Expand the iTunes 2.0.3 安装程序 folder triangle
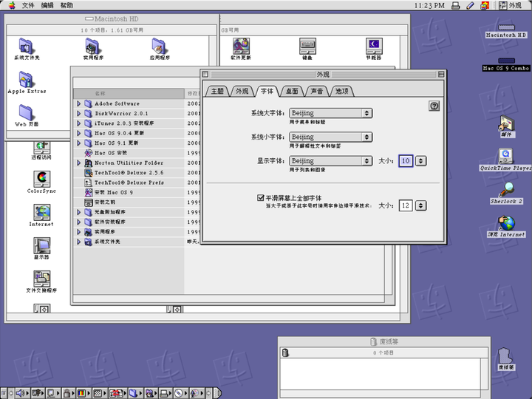This screenshot has height=399, width=532. (79, 123)
